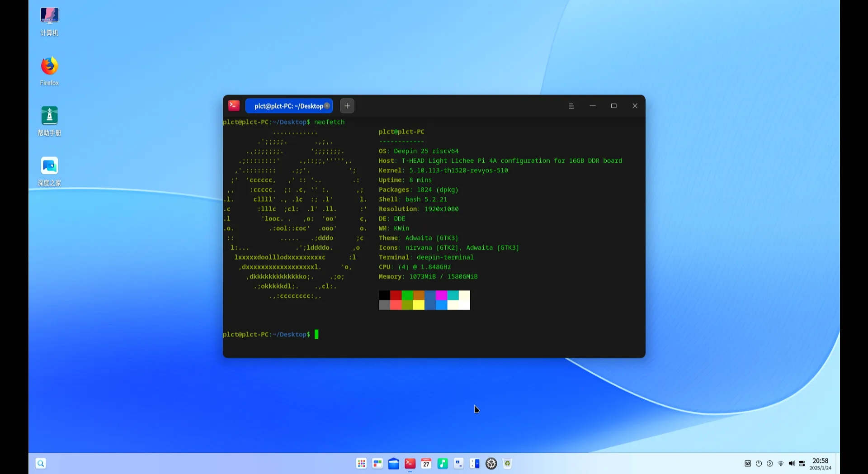The image size is (868, 474).
Task: Close the plct@plct-PC terminal tab
Action: (x=327, y=106)
